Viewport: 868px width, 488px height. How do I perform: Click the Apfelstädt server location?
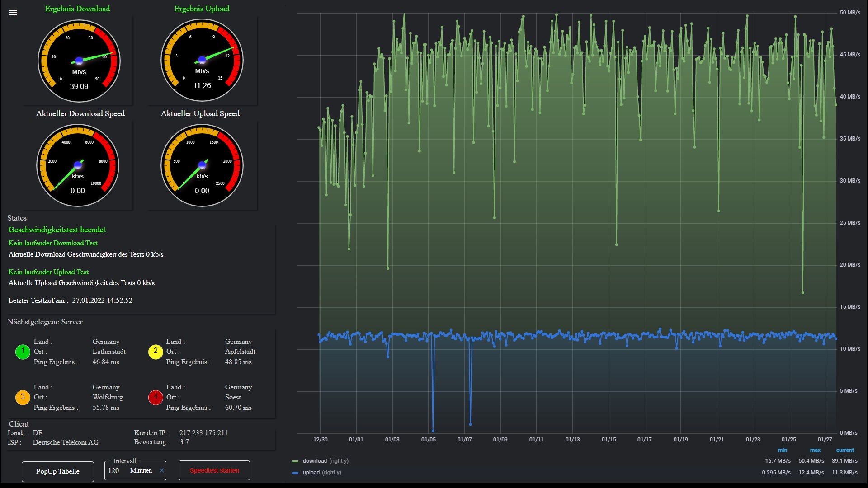coord(240,352)
